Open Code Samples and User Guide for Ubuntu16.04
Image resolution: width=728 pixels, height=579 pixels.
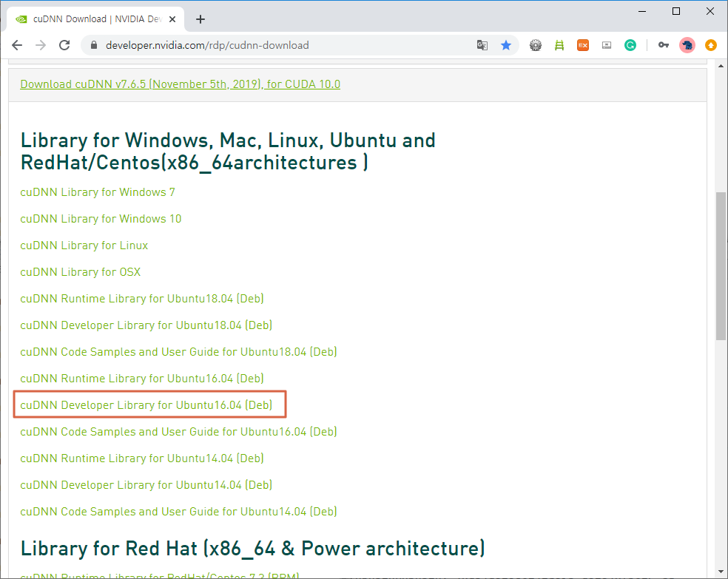[x=179, y=431]
